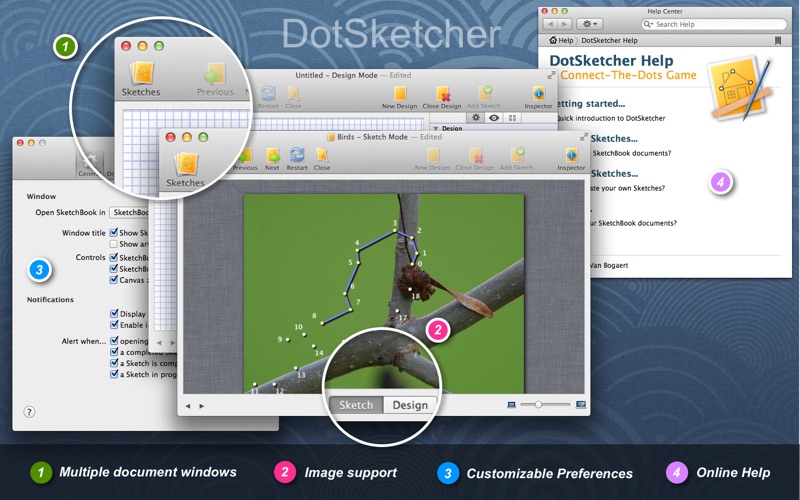This screenshot has width=800, height=500.
Task: Click left scroll arrow under Untitled grid
Action: pyautogui.click(x=159, y=342)
